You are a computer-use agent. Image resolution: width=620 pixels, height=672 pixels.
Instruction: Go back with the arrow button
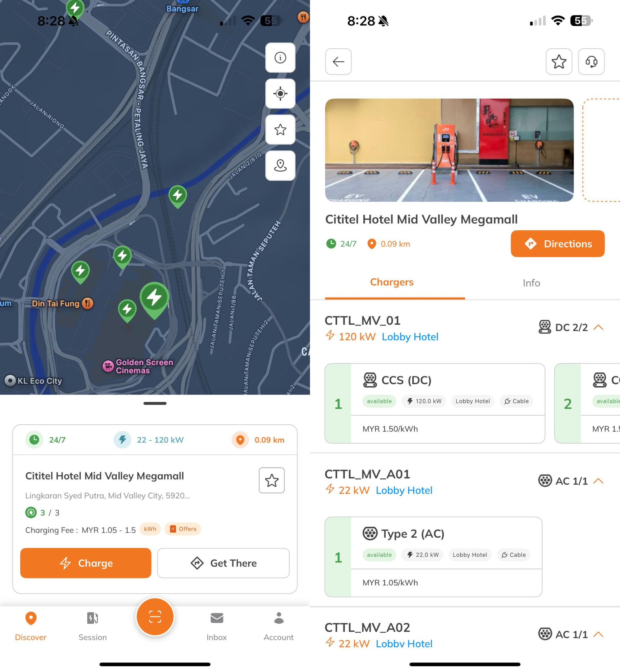(x=338, y=62)
